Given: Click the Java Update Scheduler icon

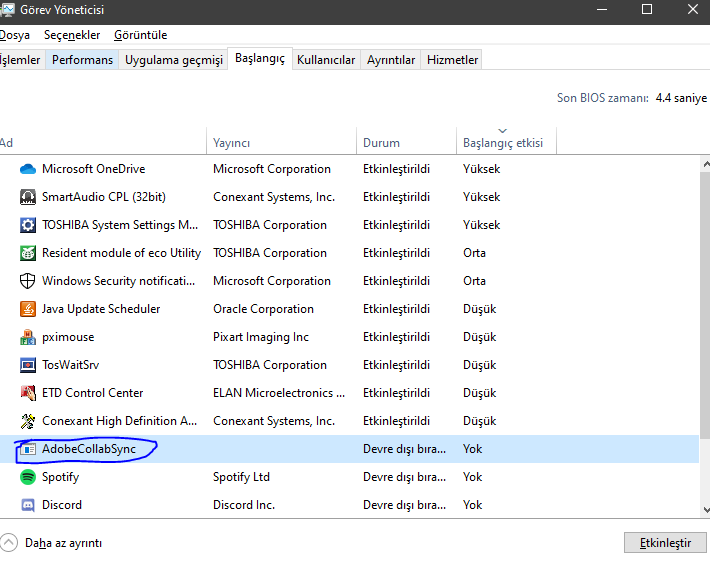Looking at the screenshot, I should pos(28,309).
